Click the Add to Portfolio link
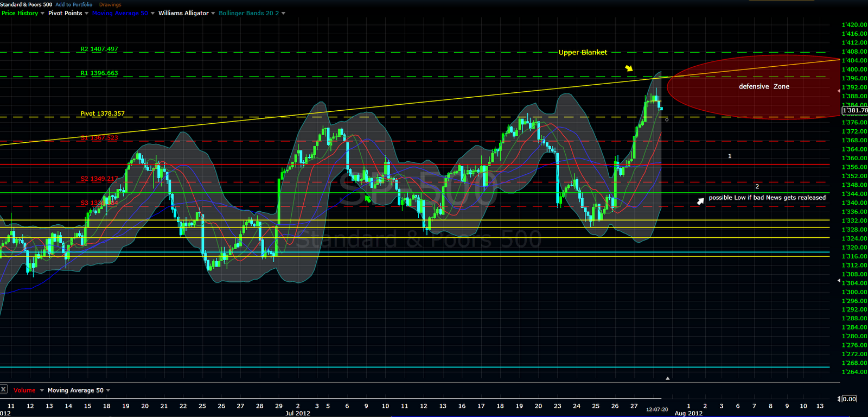 coord(74,4)
